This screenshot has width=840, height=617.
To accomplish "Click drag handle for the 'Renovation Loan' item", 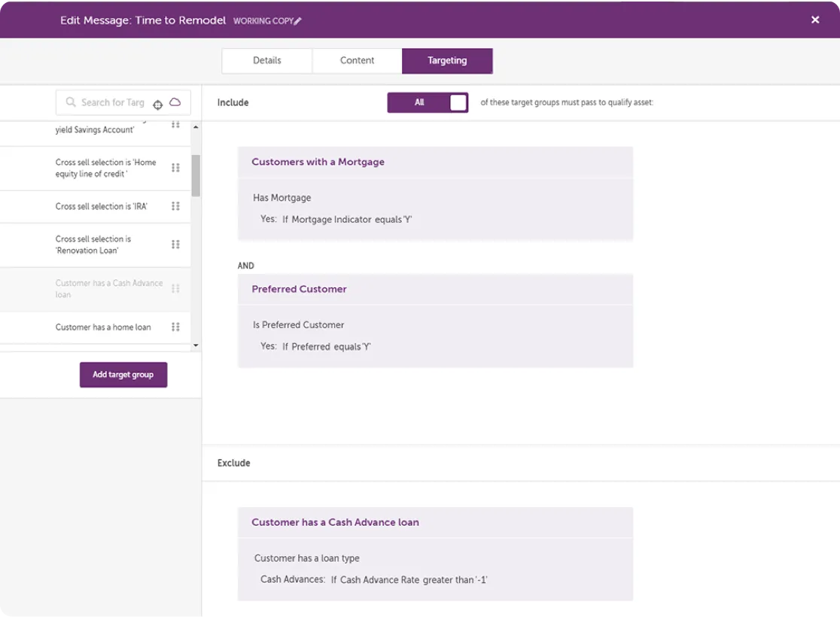I will [175, 245].
